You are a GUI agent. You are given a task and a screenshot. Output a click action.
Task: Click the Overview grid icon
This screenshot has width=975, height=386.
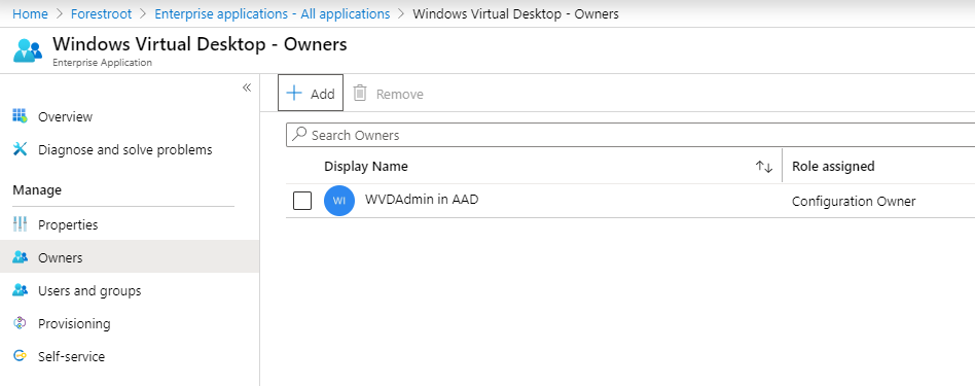point(20,116)
